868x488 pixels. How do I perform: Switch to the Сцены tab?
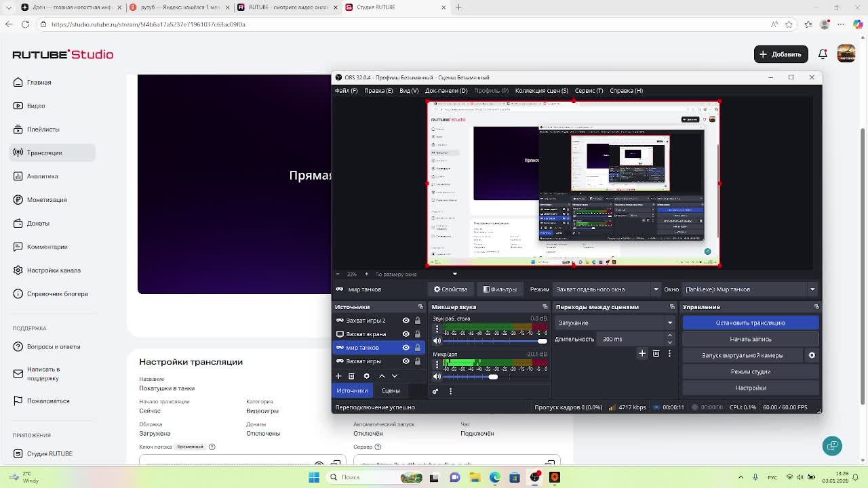[391, 391]
